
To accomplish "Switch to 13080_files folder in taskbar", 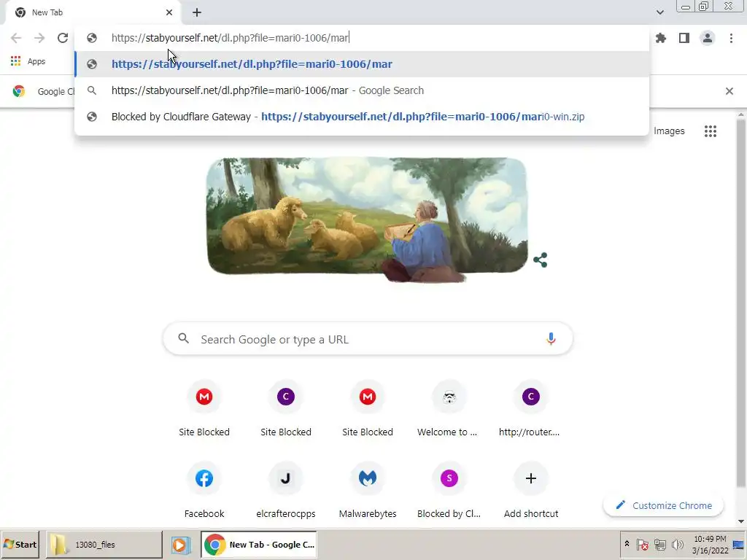I will point(104,545).
